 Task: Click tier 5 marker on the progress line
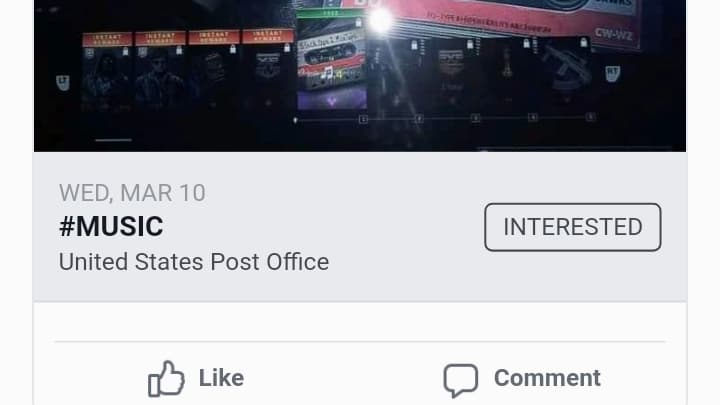coord(591,117)
